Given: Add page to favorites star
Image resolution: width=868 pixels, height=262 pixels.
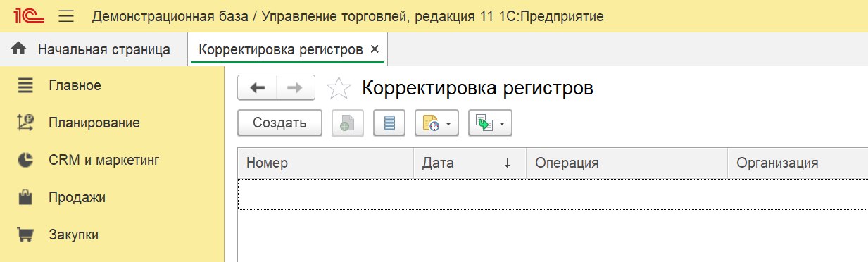Looking at the screenshot, I should click(x=339, y=88).
